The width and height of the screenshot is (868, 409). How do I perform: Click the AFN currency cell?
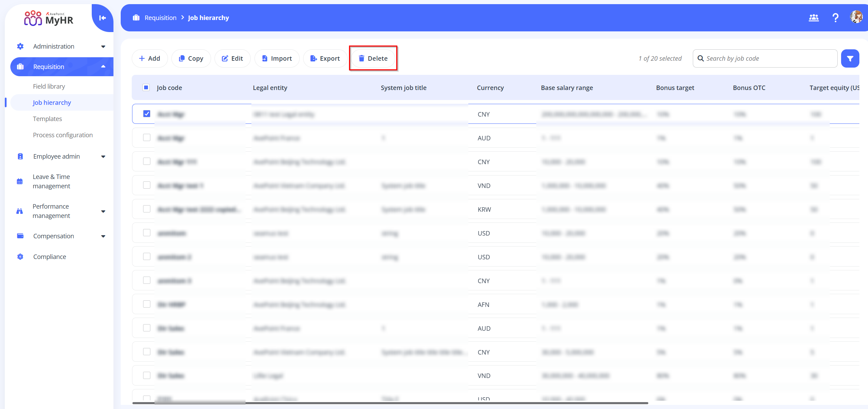[483, 305]
